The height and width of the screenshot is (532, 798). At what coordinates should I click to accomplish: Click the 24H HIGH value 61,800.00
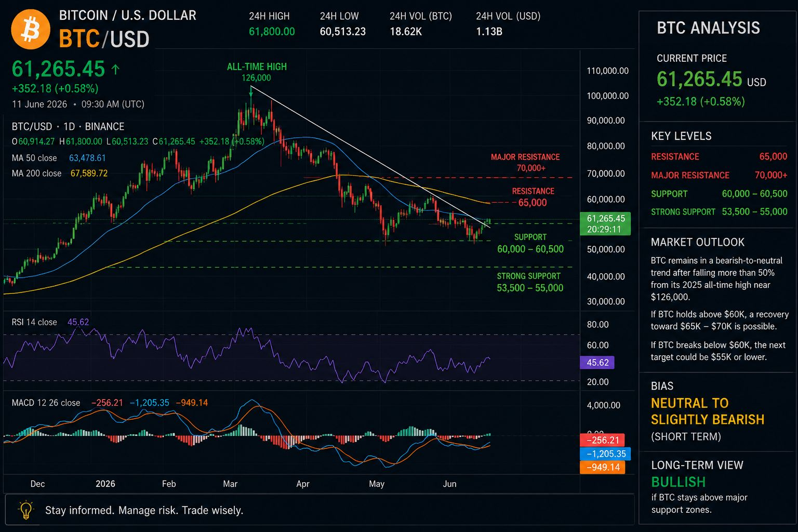click(x=272, y=32)
